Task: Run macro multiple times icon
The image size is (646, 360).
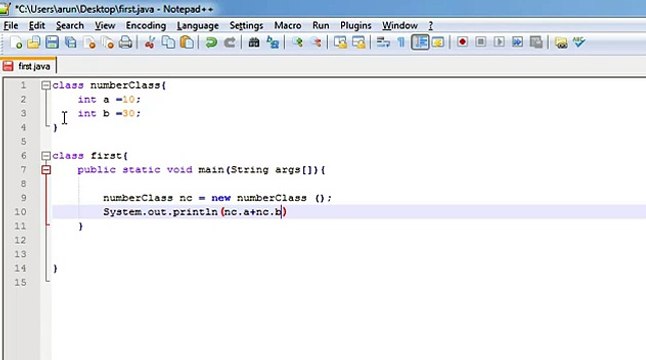Action: pyautogui.click(x=517, y=42)
